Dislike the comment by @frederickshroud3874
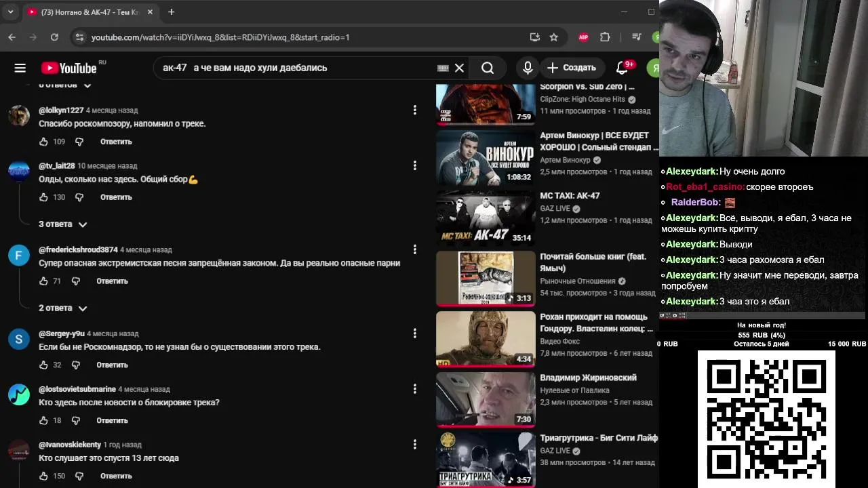Image resolution: width=868 pixels, height=488 pixels. 75,281
